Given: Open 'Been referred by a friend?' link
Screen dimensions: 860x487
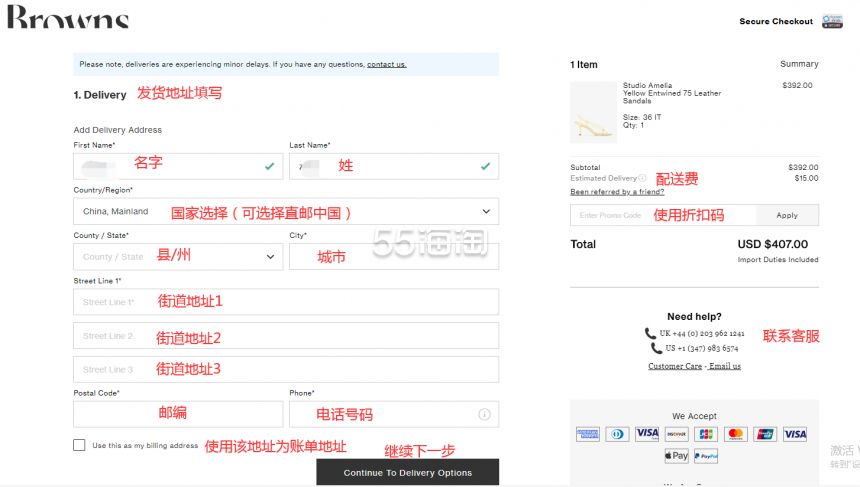Looking at the screenshot, I should pos(617,191).
